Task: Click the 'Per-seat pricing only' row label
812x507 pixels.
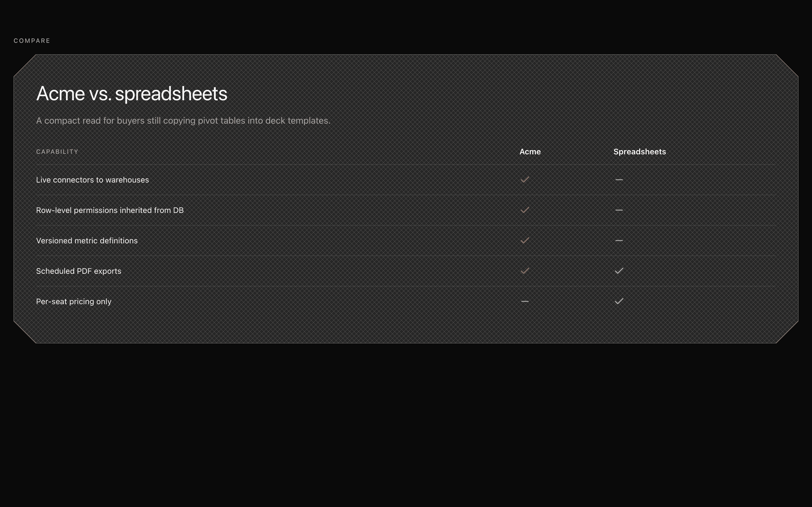Action: (x=74, y=302)
